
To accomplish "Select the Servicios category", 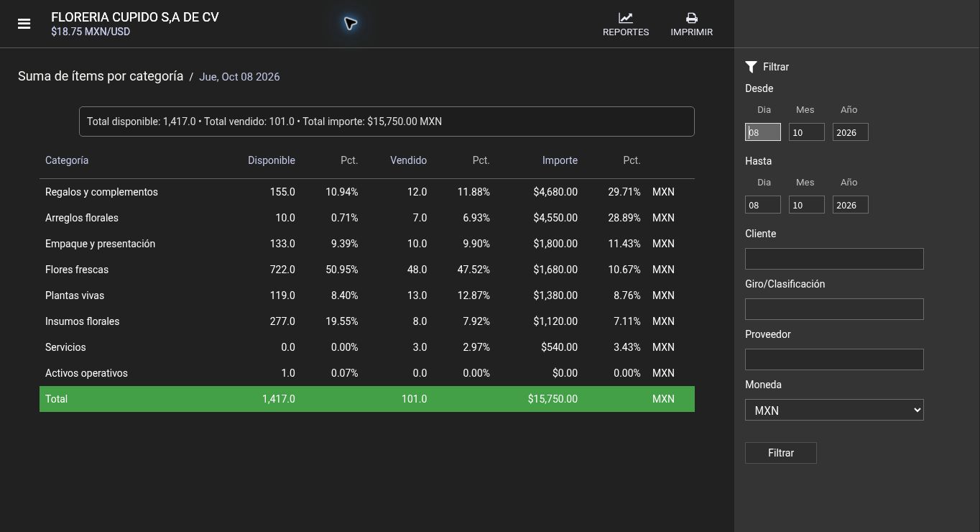I will (x=65, y=347).
